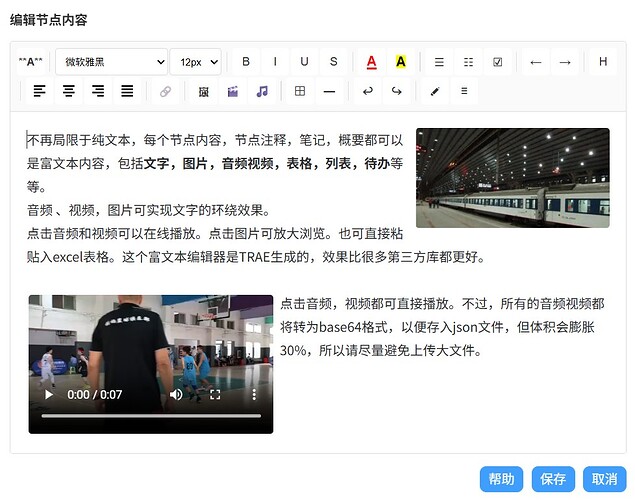Select the clear-format brush icon
The height and width of the screenshot is (500, 635).
click(435, 91)
